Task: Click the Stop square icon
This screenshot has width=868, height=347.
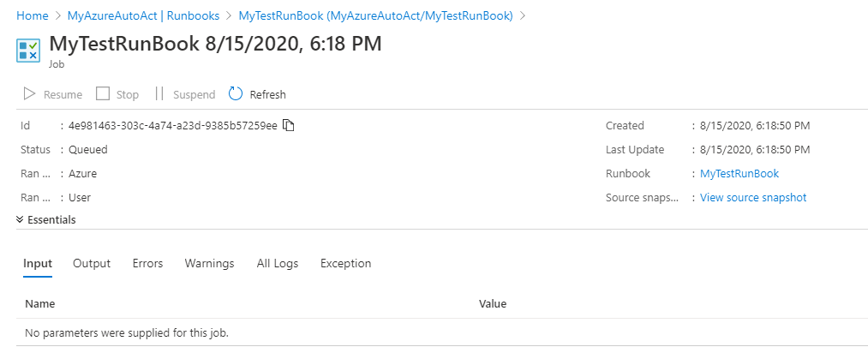Action: point(103,94)
